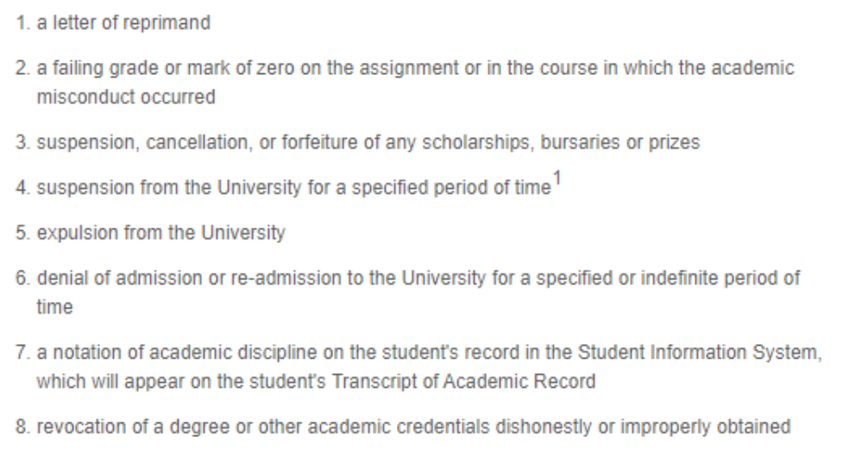This screenshot has height=456, width=868.
Task: Click list number 6
Action: click(22, 278)
